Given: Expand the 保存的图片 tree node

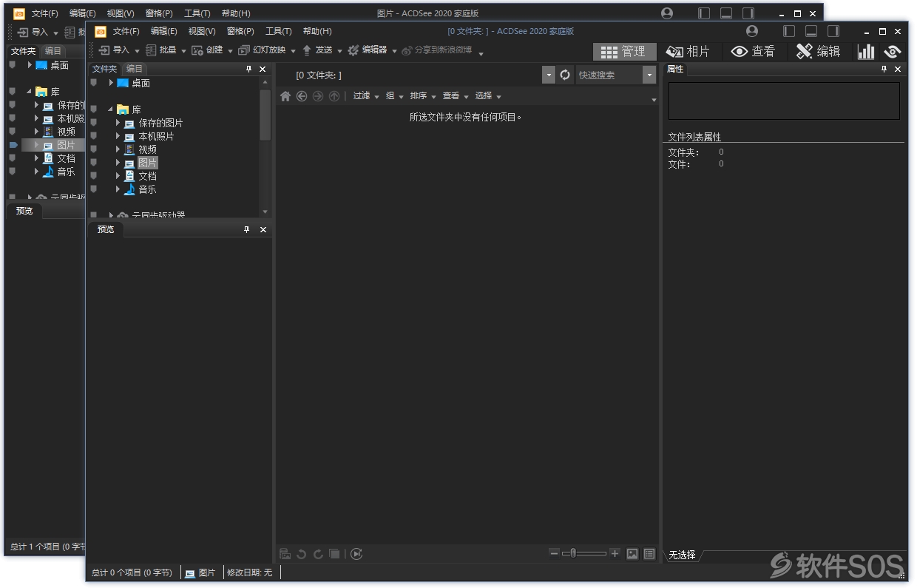Looking at the screenshot, I should pos(118,123).
